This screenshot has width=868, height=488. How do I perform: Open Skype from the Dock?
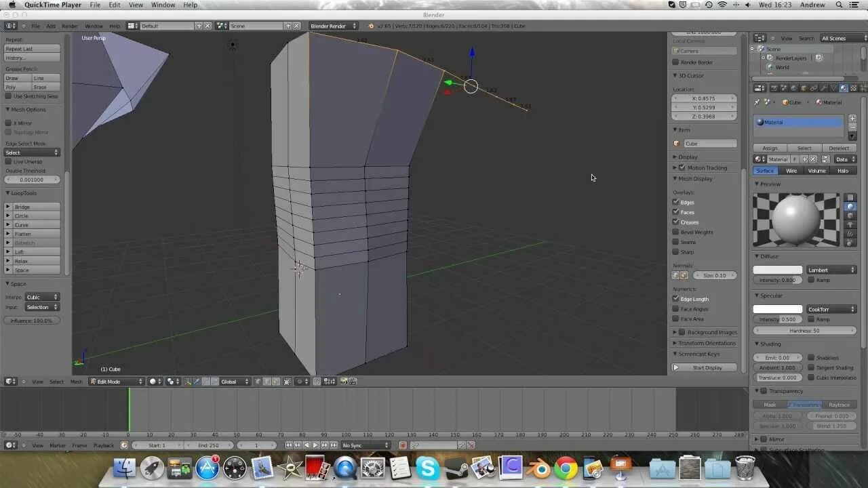pyautogui.click(x=427, y=468)
